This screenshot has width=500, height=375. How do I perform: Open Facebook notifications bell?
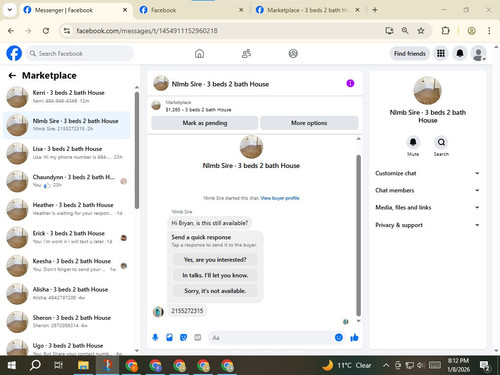(x=460, y=53)
